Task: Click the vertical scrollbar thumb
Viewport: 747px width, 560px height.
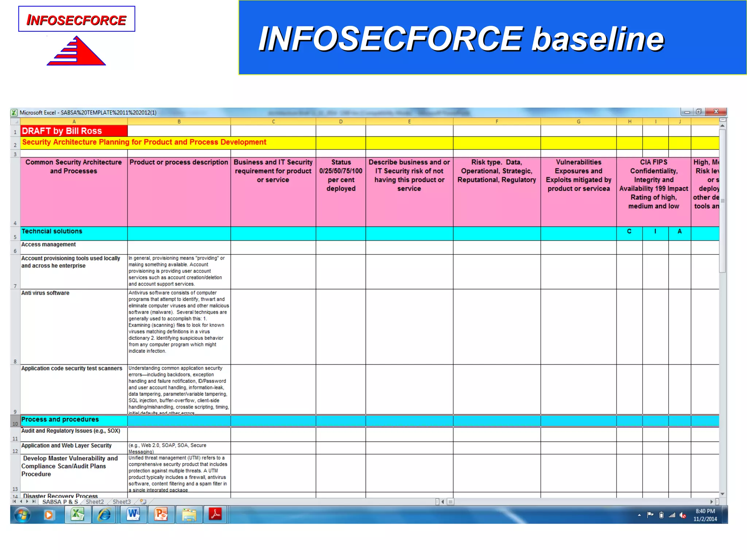Action: tap(723, 201)
